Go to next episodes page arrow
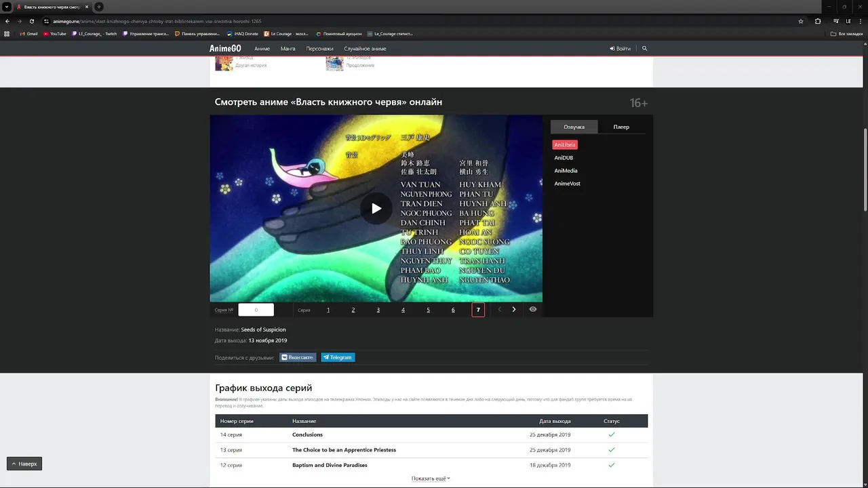Image resolution: width=868 pixels, height=488 pixels. (513, 310)
